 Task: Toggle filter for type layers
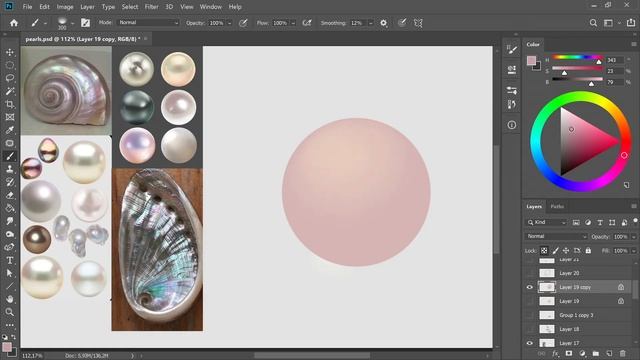600,222
